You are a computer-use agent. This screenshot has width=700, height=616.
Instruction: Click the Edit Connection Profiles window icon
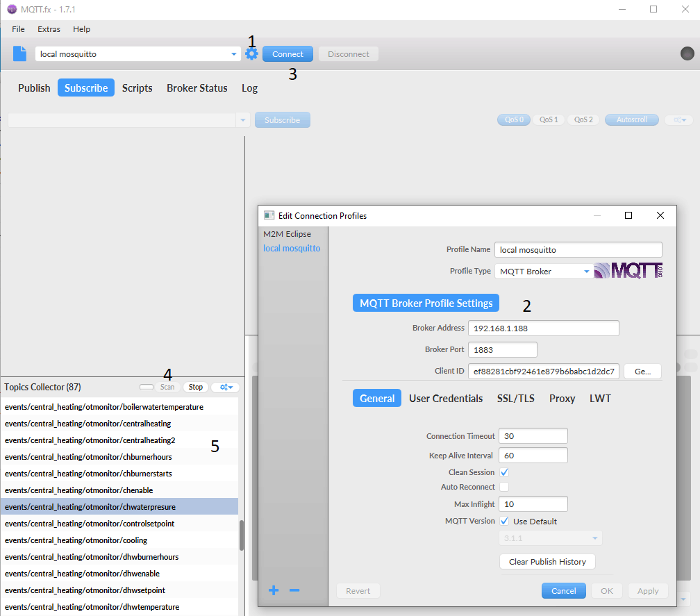click(x=269, y=215)
